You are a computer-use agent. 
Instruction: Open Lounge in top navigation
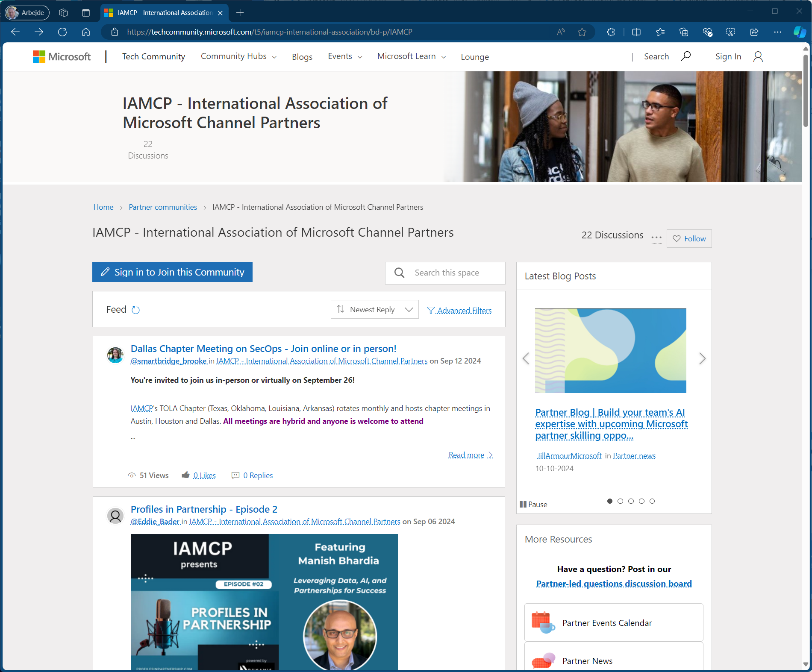475,57
